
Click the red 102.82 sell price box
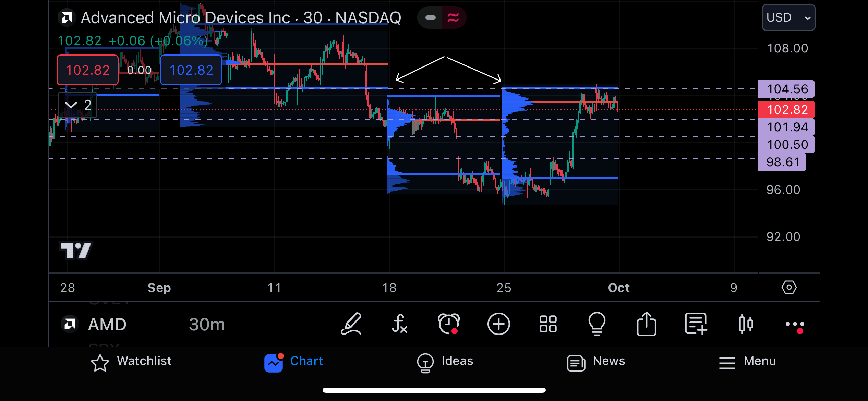click(87, 70)
